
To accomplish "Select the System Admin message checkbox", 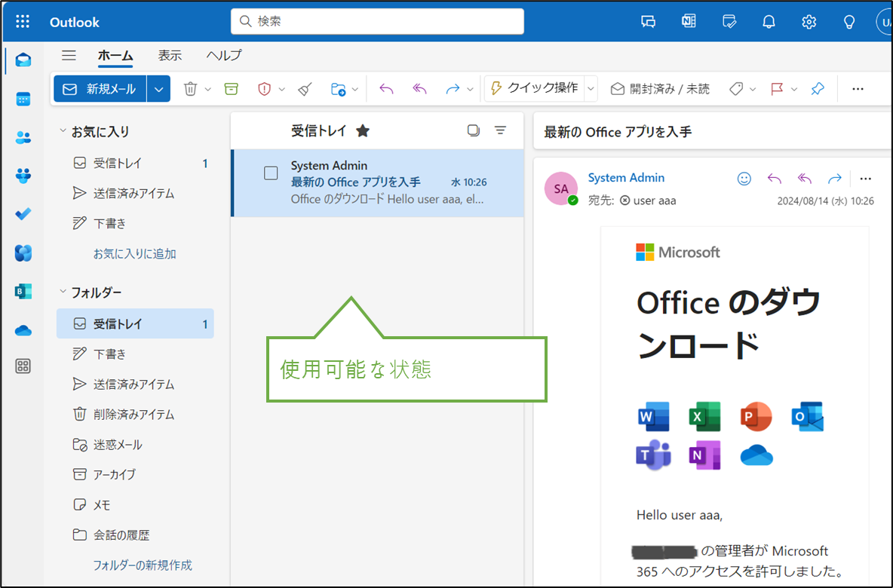I will pos(271,173).
